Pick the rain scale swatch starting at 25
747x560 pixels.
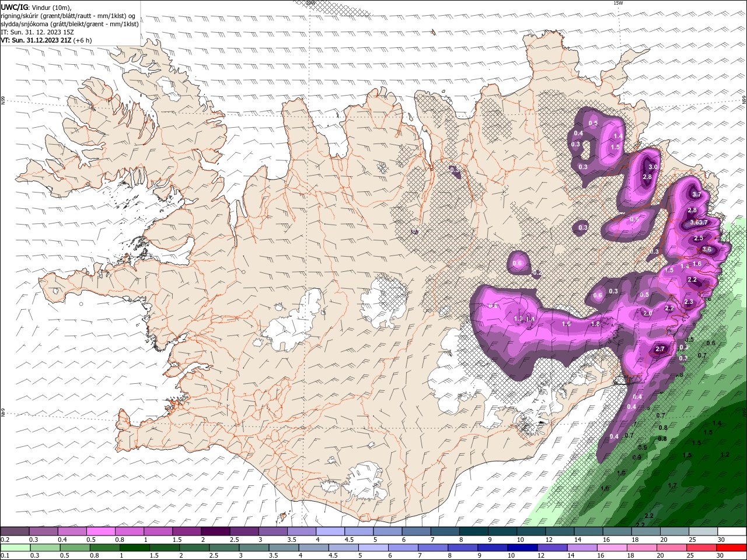point(700,548)
